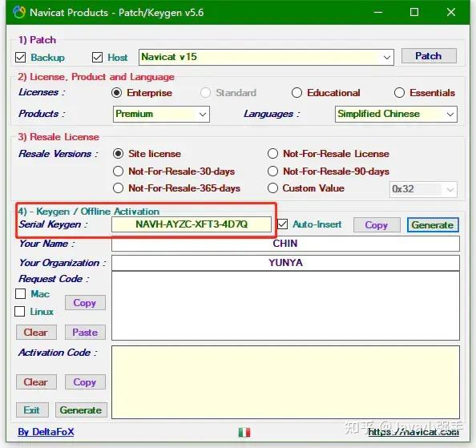Viewport: 476px width, 448px height.
Task: Open the Simplified Chinese language dropdown
Action: (396, 114)
